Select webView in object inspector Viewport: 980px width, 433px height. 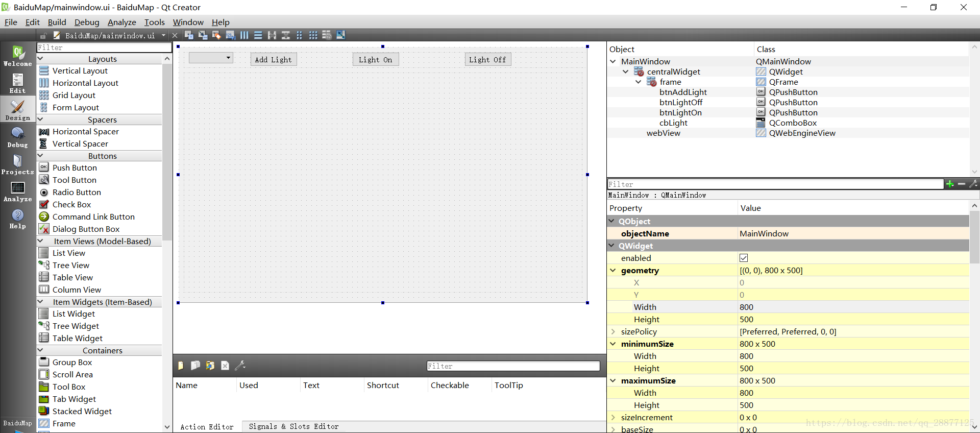click(x=664, y=133)
